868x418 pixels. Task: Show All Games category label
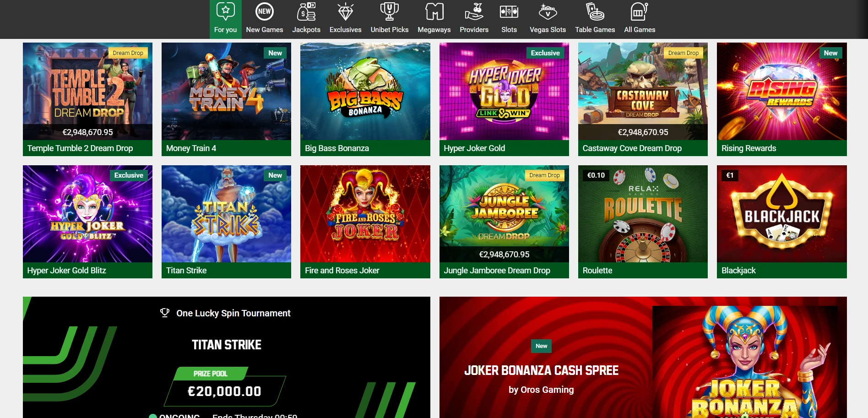[x=640, y=30]
